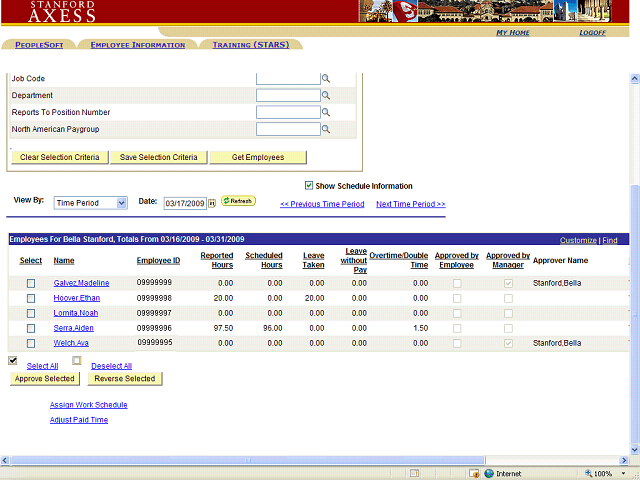
Task: Open the Department lookup magnifier
Action: pyautogui.click(x=325, y=96)
